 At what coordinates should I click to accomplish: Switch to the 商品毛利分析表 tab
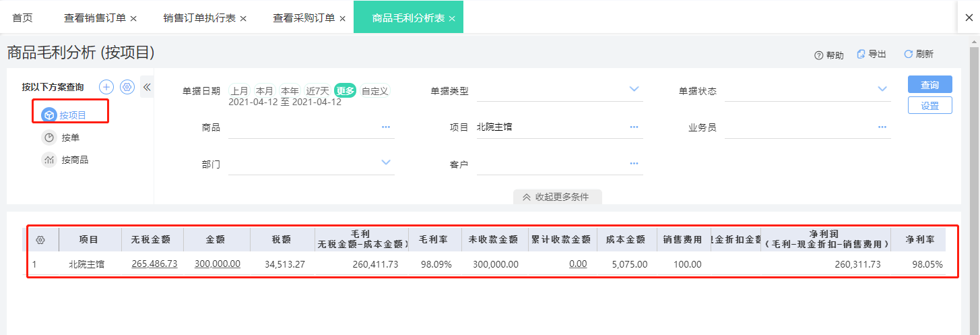(x=408, y=18)
